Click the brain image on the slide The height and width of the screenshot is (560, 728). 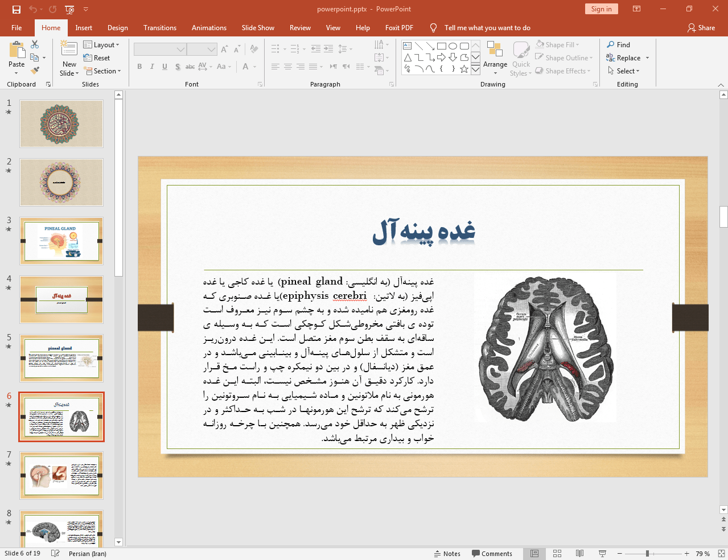545,348
